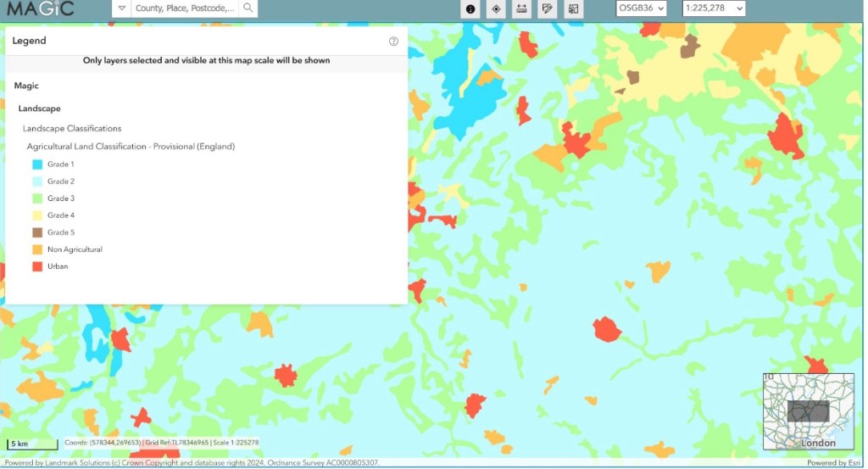Open the 1:225,278 map scale dropdown
The image size is (868, 469).
click(714, 8)
